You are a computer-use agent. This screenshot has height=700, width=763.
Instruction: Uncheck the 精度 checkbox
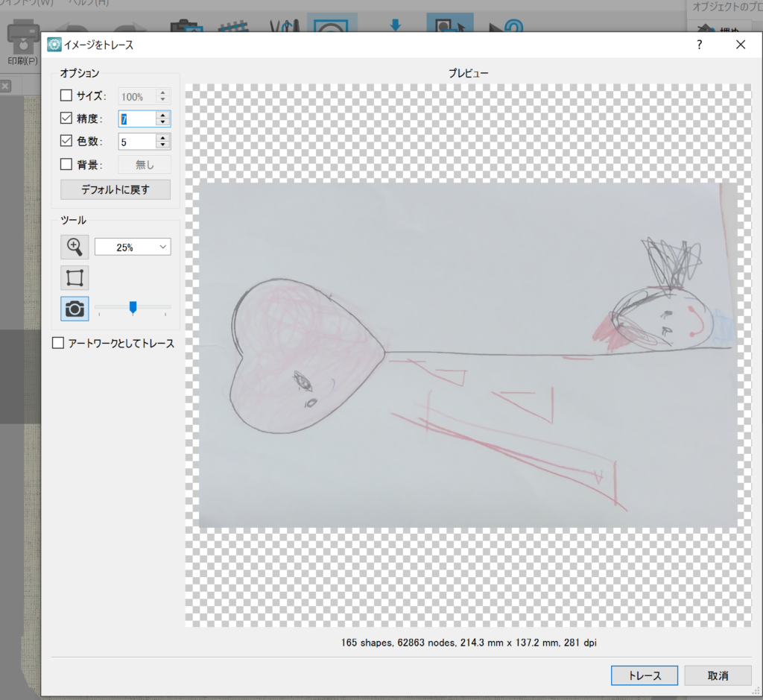[x=66, y=119]
